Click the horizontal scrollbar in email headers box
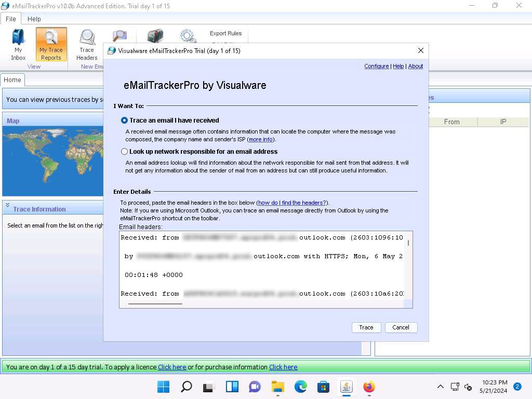 [x=155, y=303]
